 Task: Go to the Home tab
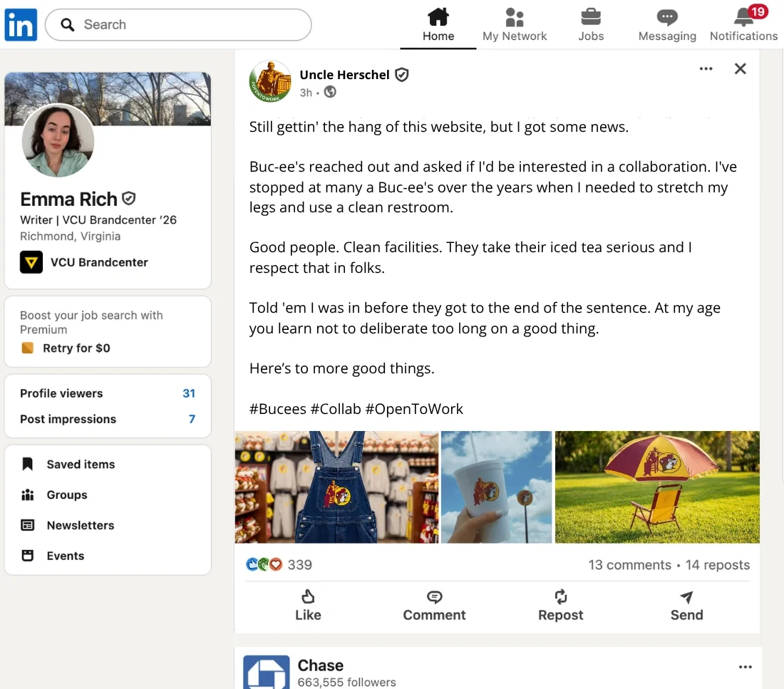coord(438,24)
